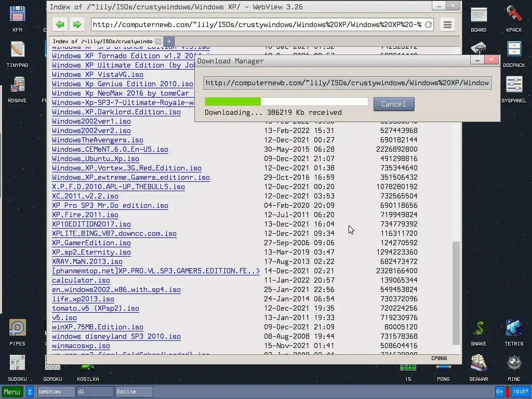Open WindowsTheAvengers.iso link

pyautogui.click(x=98, y=140)
